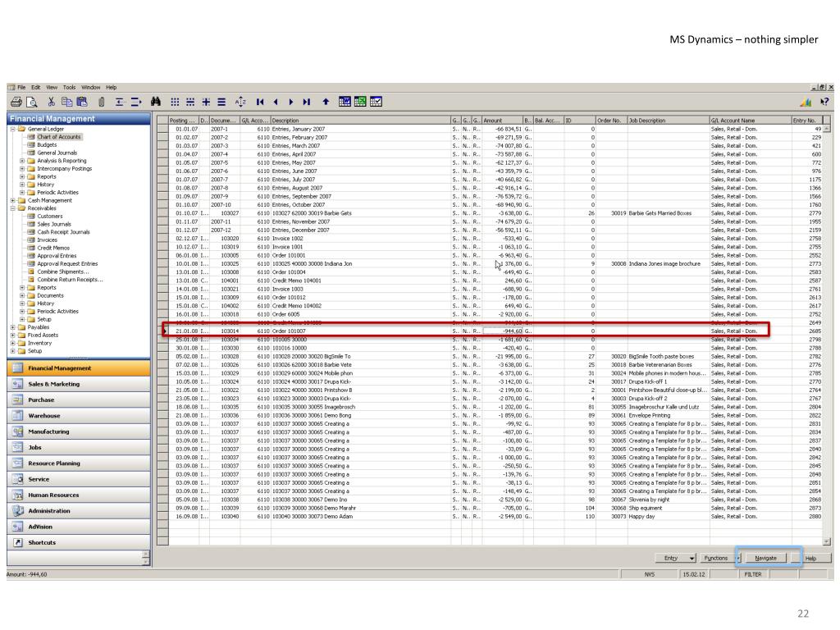The height and width of the screenshot is (630, 840).
Task: Click the A-Z Sort toolbar icon
Action: pos(240,102)
